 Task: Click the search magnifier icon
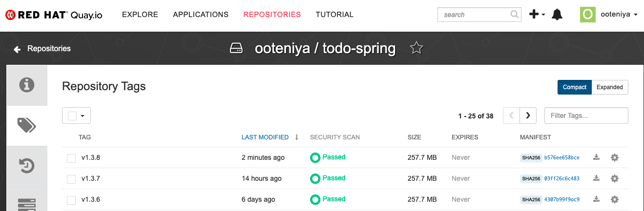pos(515,15)
